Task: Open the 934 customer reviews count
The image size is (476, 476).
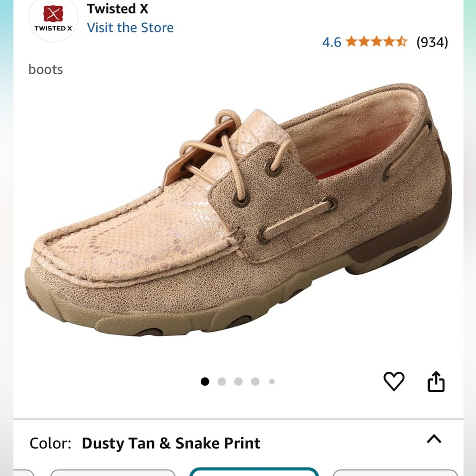Action: click(x=432, y=42)
